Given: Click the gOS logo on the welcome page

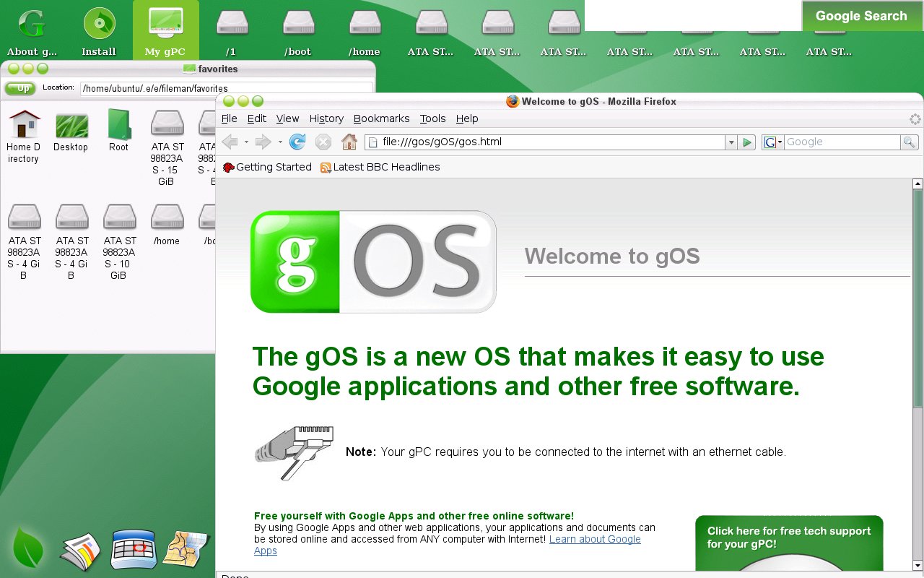Looking at the screenshot, I should 373,262.
